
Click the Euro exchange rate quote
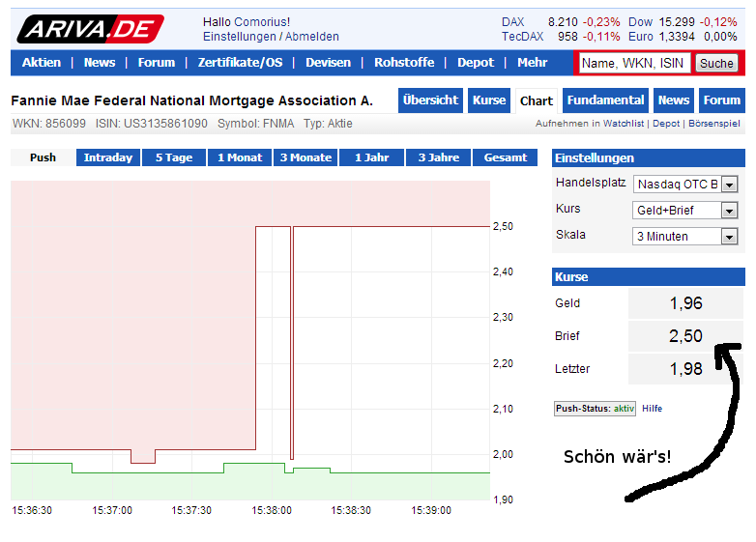pos(683,37)
